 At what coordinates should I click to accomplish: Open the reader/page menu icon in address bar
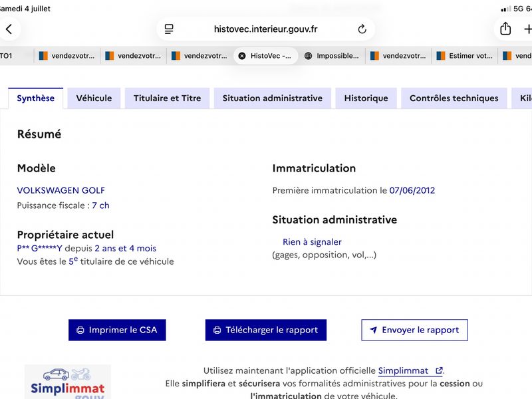click(x=169, y=29)
